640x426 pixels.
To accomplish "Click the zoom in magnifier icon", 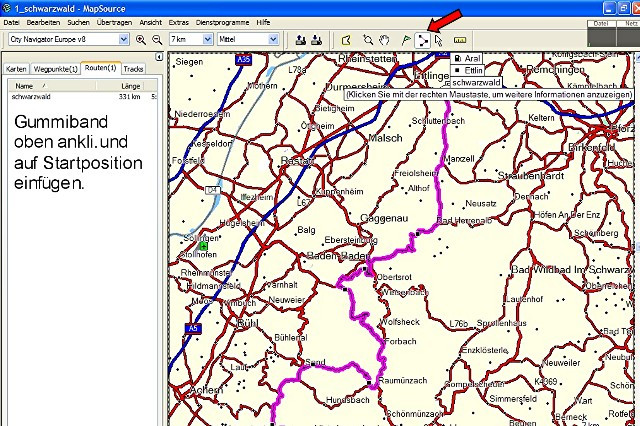I will [141, 39].
